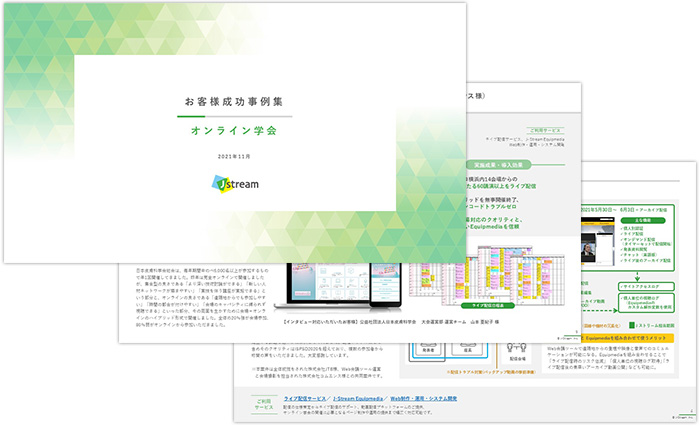700x426 pixels.
Task: Click the green square legend icon
Action: (632, 326)
